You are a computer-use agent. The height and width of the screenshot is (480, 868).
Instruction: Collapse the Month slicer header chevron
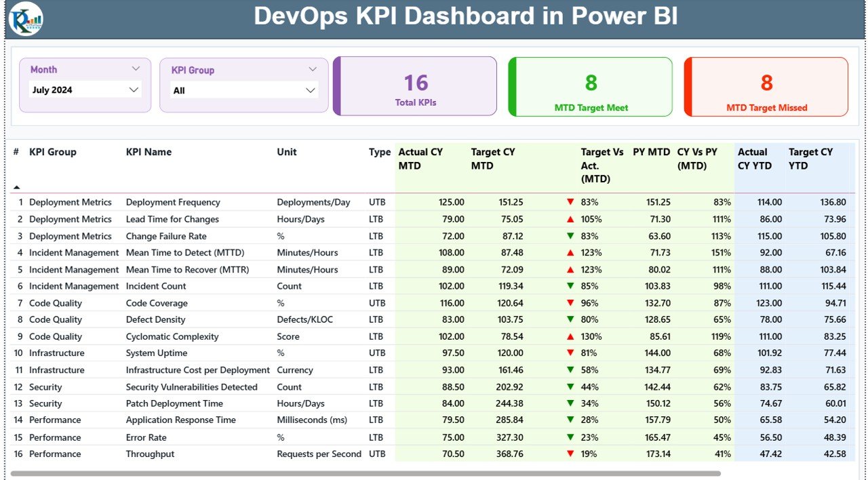point(136,69)
